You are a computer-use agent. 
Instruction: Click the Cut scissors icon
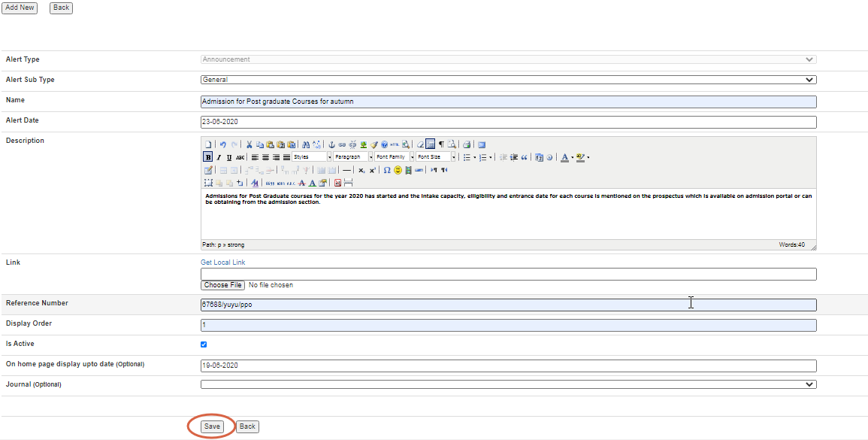[x=249, y=144]
